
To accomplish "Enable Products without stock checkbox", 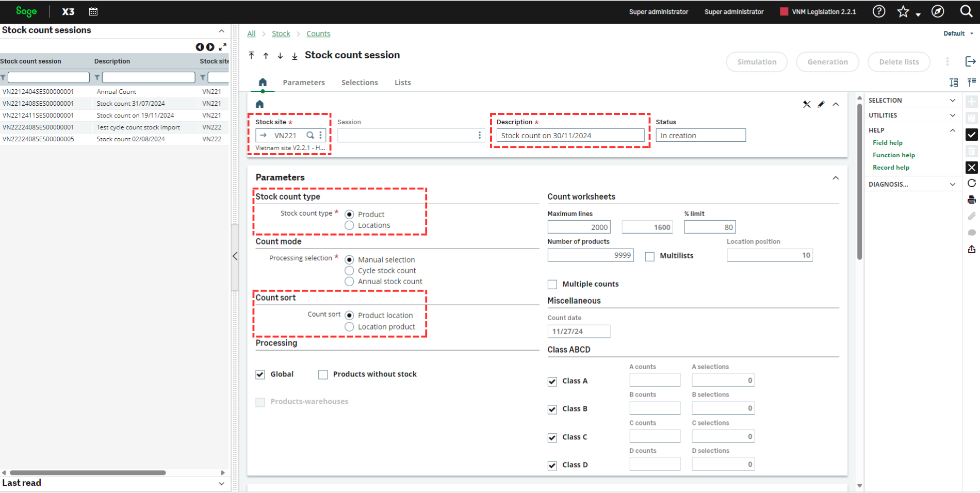I will pos(323,374).
